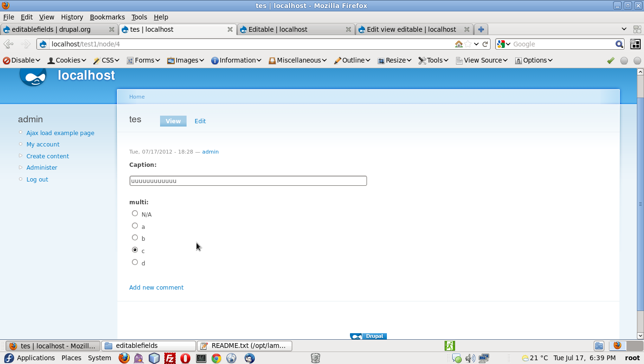Viewport: 644px width, 364px height.
Task: Select the N/A radio option
Action: [135, 214]
